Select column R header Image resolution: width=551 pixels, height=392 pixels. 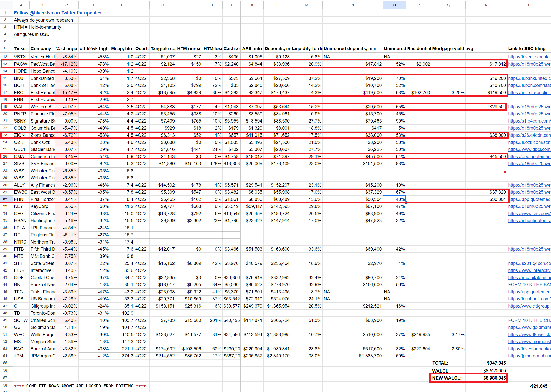(x=486, y=5)
